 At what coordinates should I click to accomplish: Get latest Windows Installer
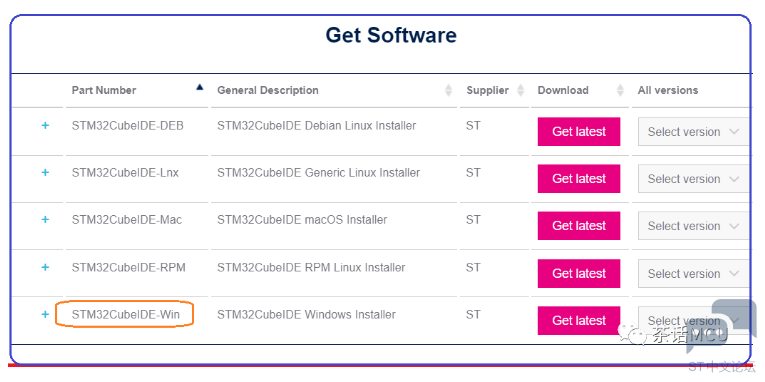[x=579, y=320]
